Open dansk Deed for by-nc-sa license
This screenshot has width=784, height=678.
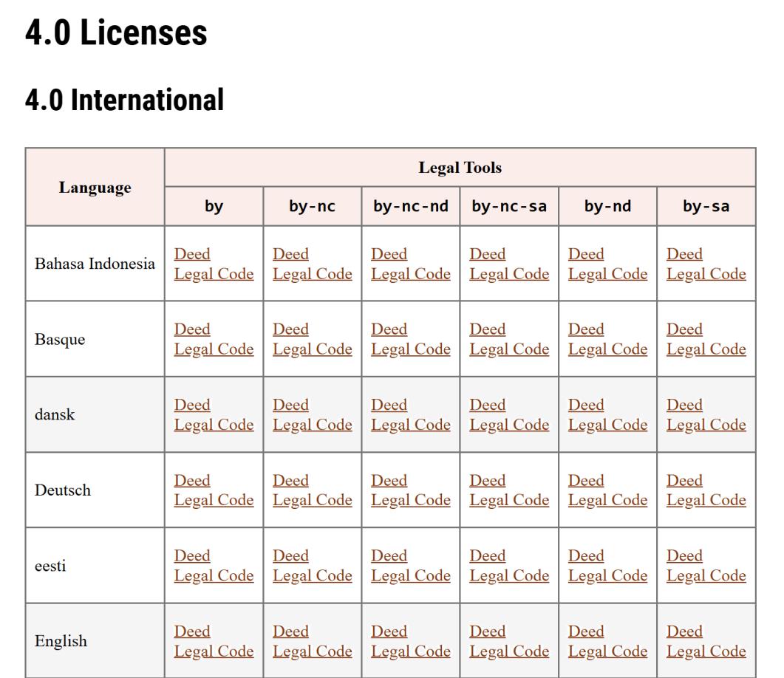coord(488,405)
